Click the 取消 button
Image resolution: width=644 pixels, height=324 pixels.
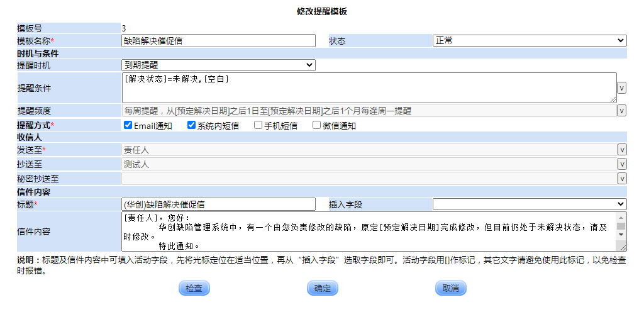click(450, 288)
